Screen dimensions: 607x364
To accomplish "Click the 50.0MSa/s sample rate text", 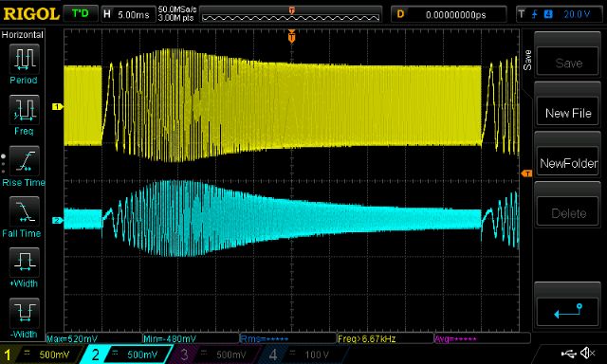I will point(177,9).
